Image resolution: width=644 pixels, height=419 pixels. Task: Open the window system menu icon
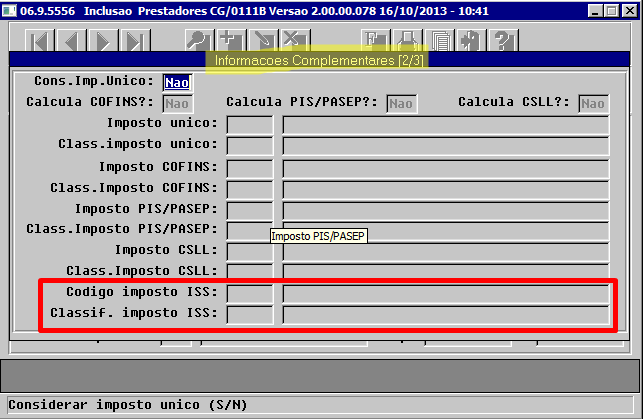point(9,10)
